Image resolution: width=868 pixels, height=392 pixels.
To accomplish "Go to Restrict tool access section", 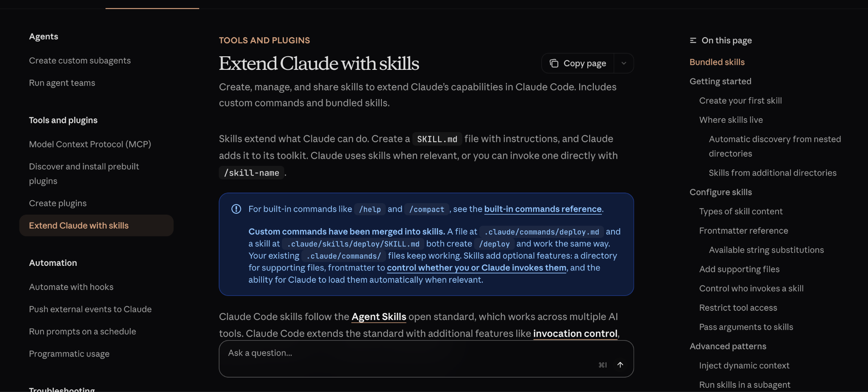I will coord(738,307).
